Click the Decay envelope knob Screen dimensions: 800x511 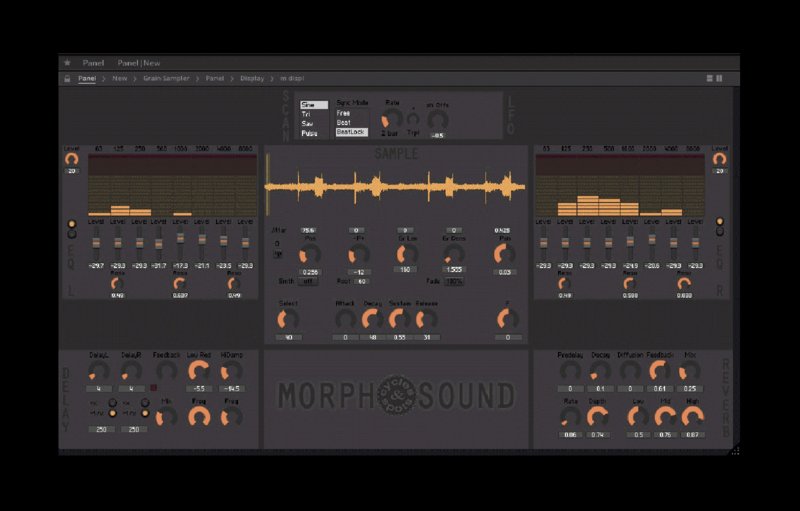(372, 320)
